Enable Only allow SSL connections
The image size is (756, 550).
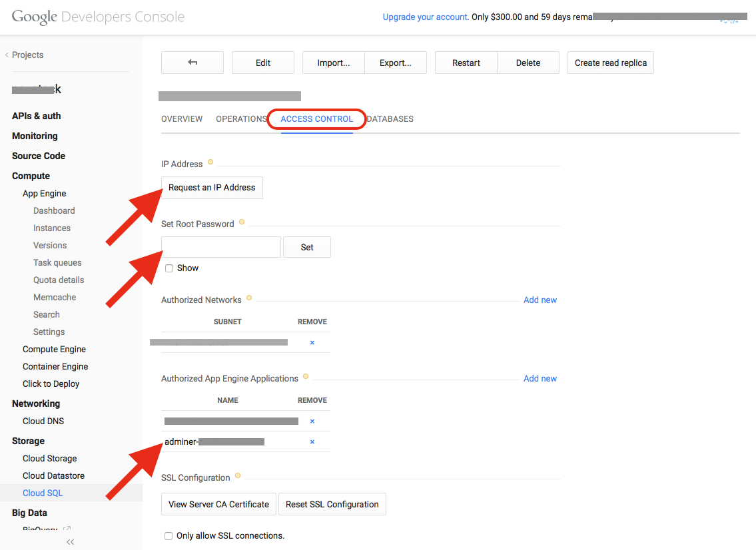tap(169, 536)
